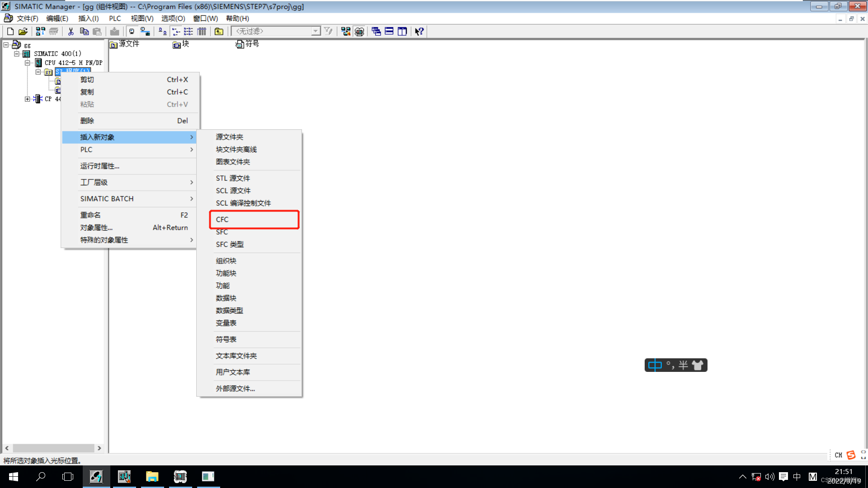
Task: Expand the CP 443 tree node
Action: tap(28, 99)
